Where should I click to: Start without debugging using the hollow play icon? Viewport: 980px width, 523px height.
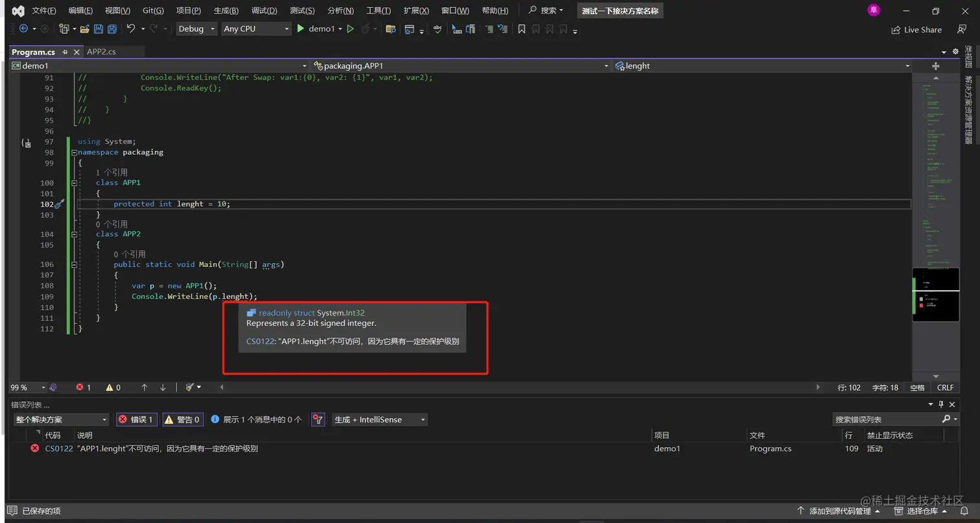pyautogui.click(x=351, y=29)
